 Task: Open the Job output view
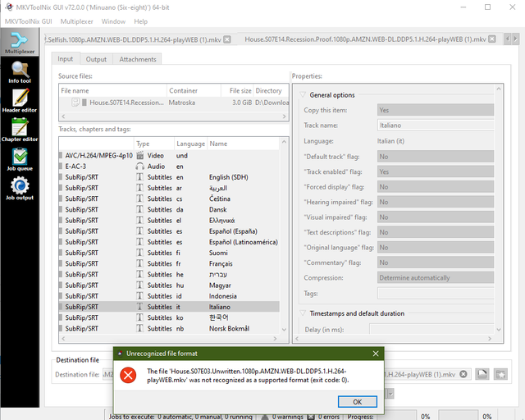20,189
